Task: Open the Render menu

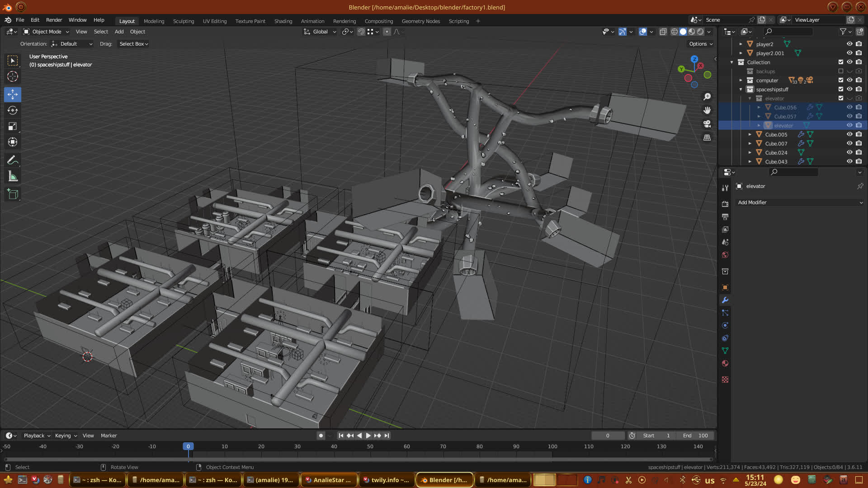Action: pyautogui.click(x=54, y=20)
